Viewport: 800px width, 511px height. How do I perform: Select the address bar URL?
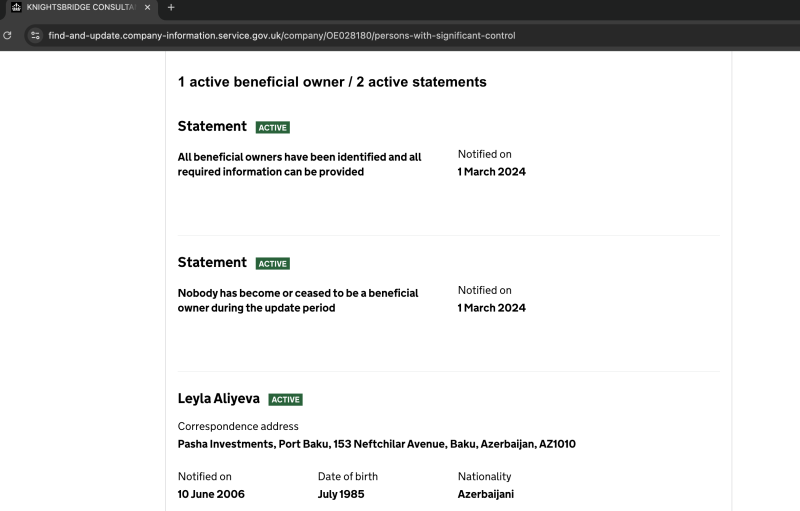click(282, 35)
